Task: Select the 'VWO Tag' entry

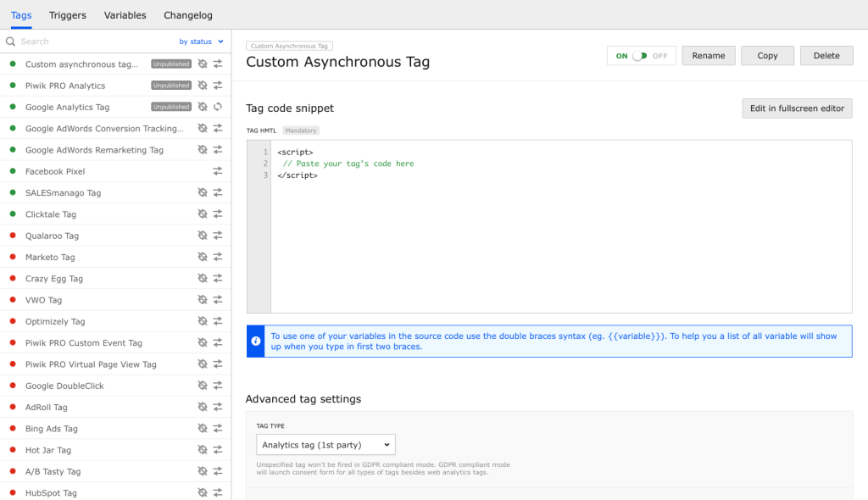Action: pyautogui.click(x=44, y=300)
